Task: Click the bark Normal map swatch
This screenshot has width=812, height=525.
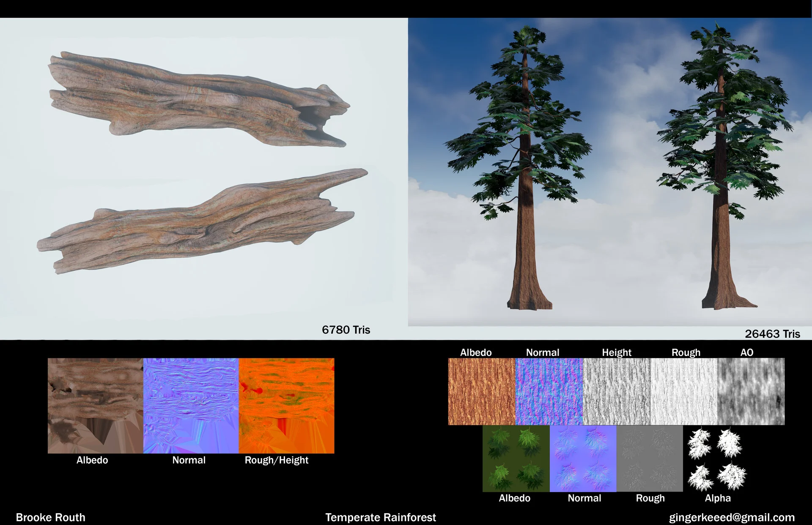Action: (549, 391)
